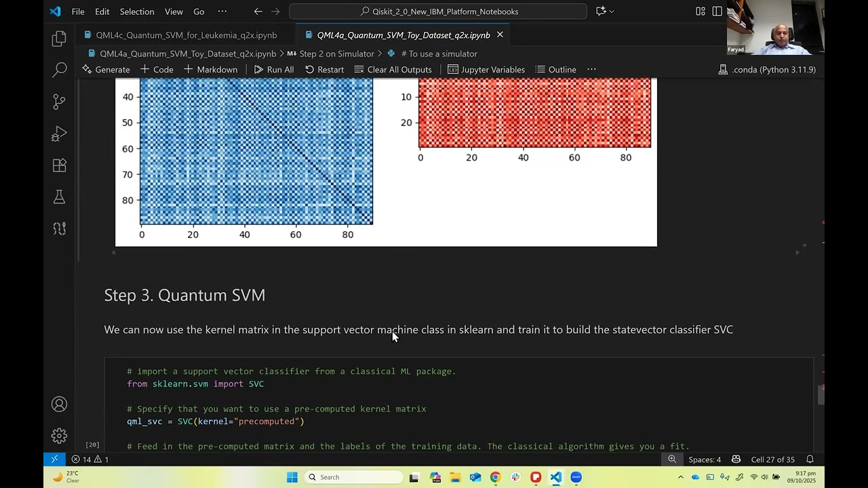Click the red kernel matrix plot output
868x488 pixels.
[x=534, y=113]
